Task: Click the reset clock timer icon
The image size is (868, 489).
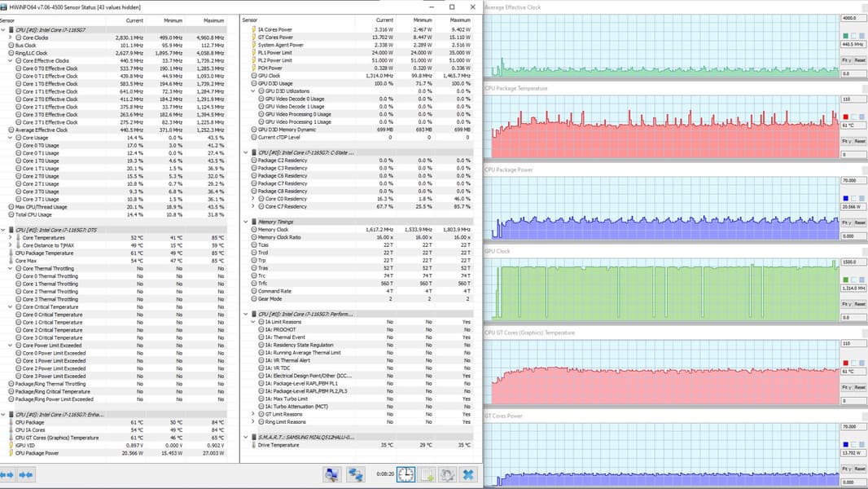Action: pos(406,474)
